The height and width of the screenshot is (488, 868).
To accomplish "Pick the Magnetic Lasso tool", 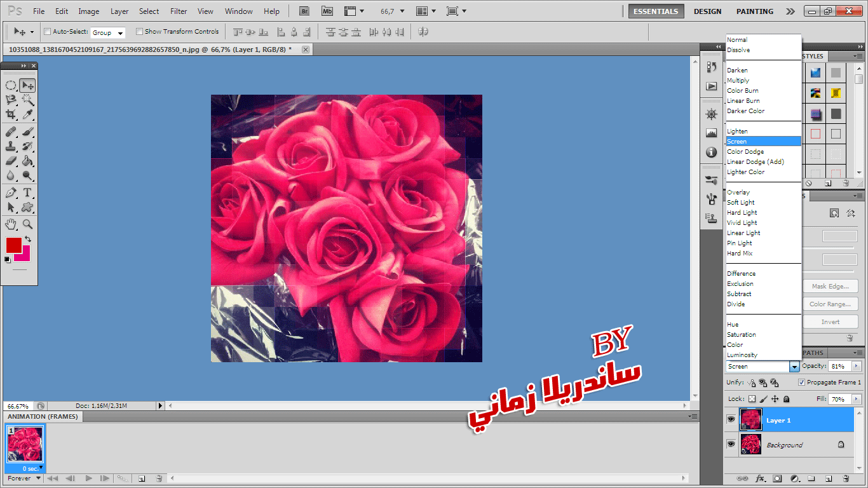I will (11, 100).
